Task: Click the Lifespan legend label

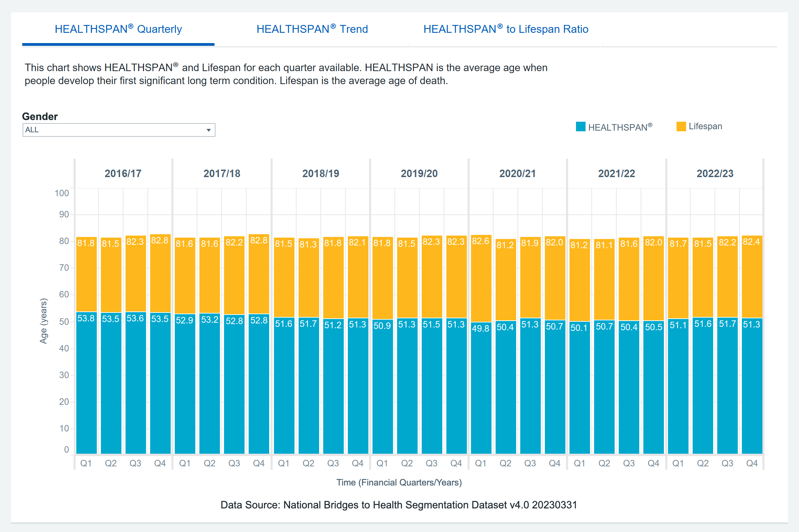Action: pyautogui.click(x=705, y=127)
